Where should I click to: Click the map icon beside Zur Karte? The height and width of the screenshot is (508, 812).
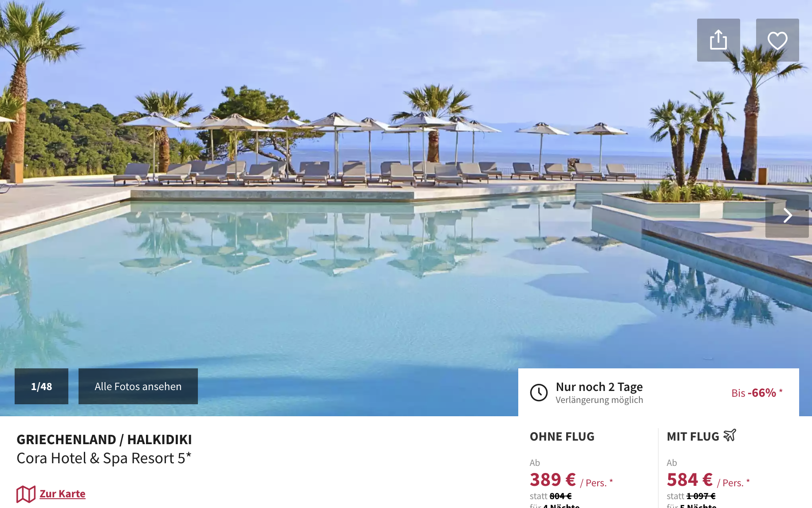click(26, 494)
